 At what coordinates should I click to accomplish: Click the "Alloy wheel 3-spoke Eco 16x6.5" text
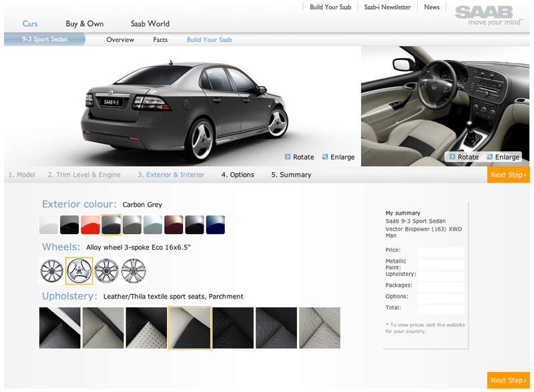point(138,247)
